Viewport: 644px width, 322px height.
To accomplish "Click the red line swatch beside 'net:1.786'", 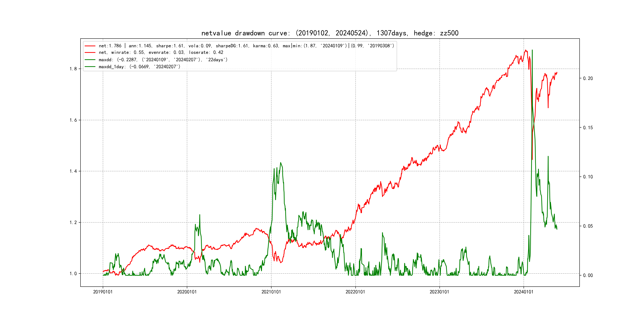I will 90,46.
